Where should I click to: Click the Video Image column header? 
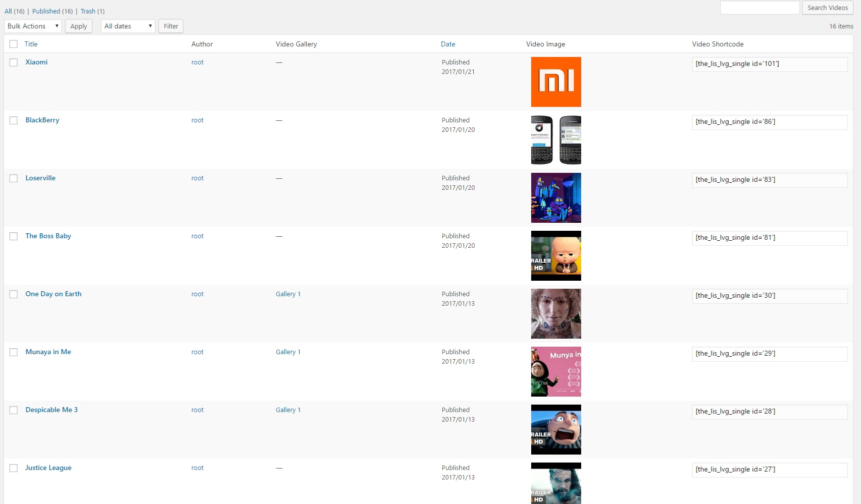coord(546,44)
